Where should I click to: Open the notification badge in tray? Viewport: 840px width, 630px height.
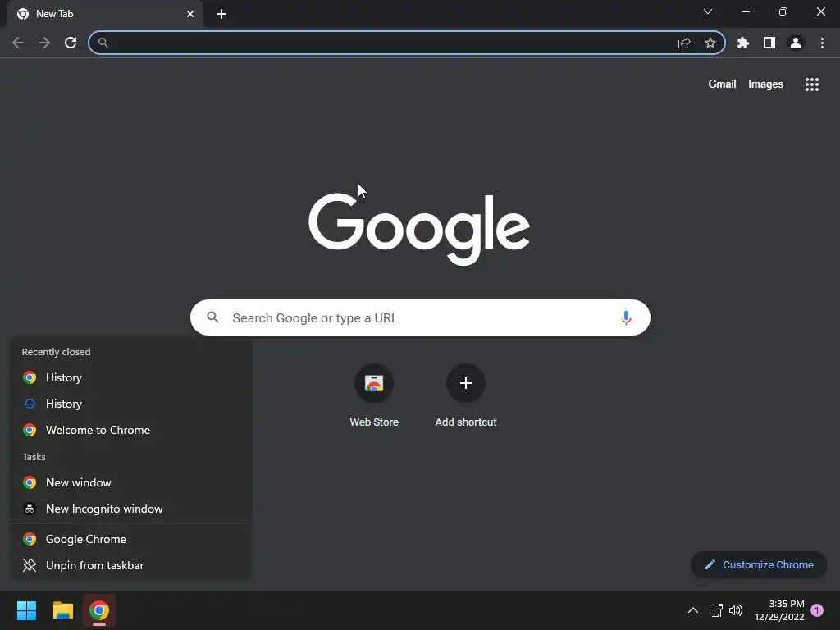817,610
